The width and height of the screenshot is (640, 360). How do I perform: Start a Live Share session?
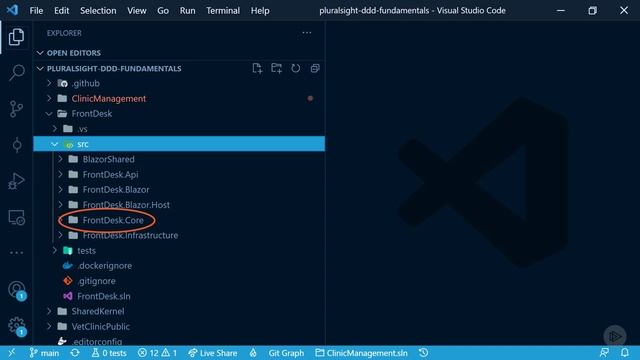213,353
